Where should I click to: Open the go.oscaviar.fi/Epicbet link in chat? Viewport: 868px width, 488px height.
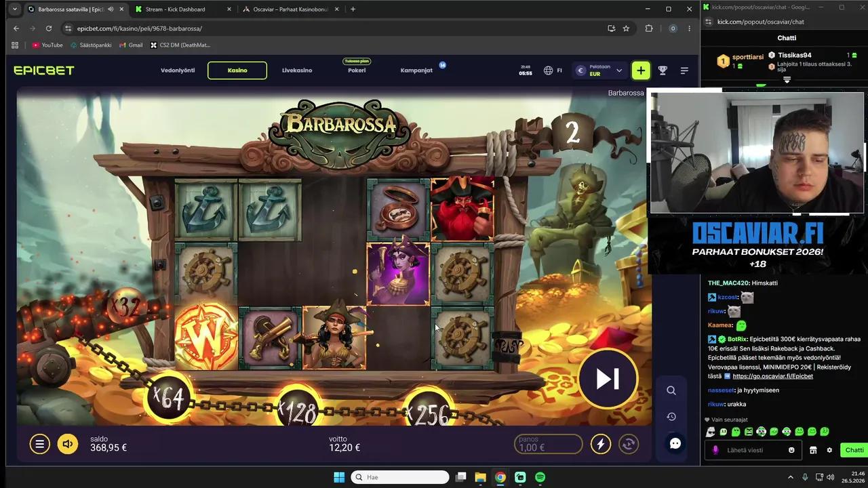pos(772,376)
